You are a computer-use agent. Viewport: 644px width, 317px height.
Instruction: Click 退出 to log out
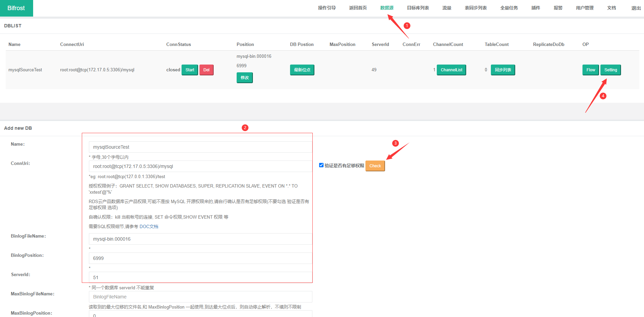636,8
